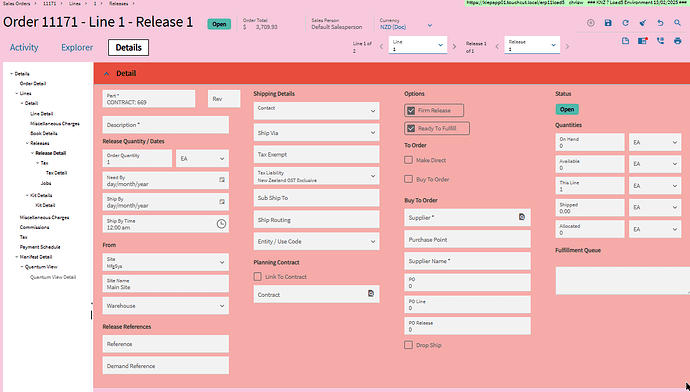Click the phone call log icon
This screenshot has width=690, height=392.
click(660, 41)
